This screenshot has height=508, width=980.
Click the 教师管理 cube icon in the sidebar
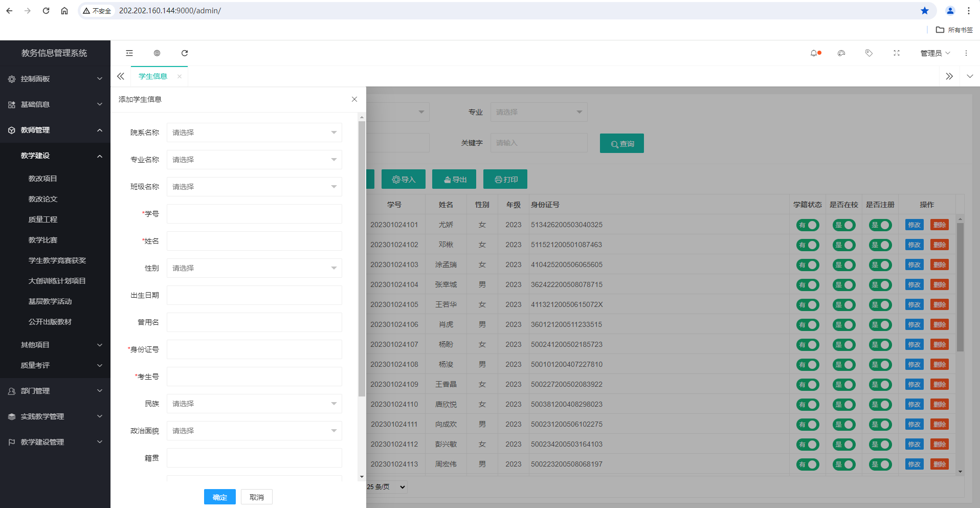[12, 130]
